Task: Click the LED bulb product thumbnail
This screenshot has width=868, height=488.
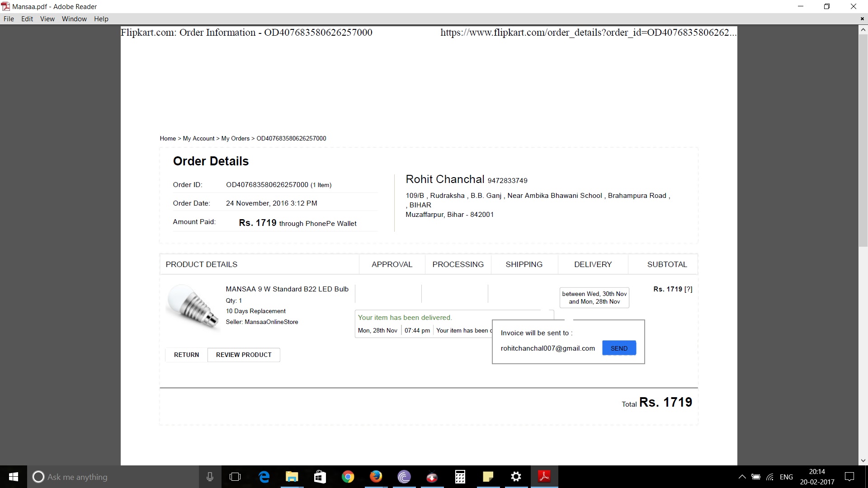Action: pyautogui.click(x=193, y=307)
